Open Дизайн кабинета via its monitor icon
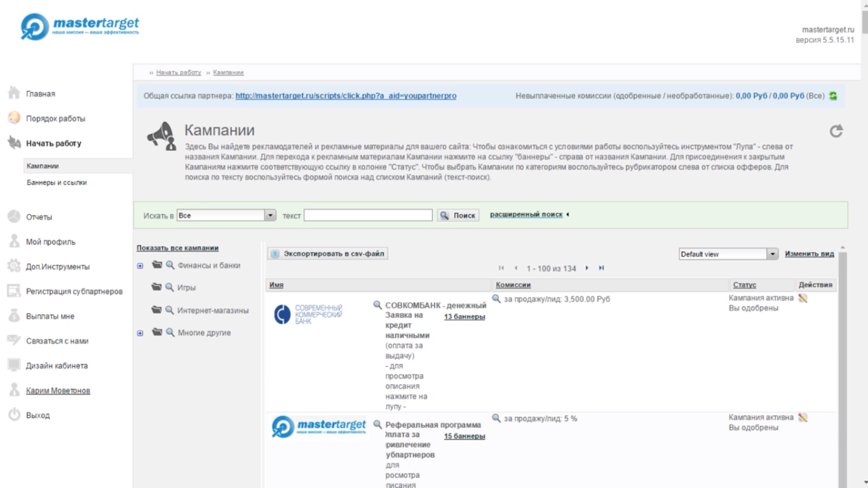 point(14,365)
